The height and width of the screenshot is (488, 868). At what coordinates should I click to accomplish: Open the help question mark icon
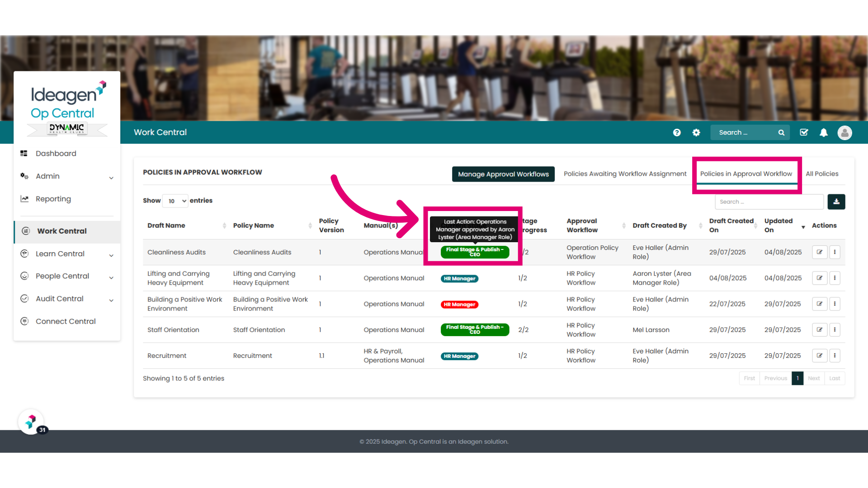(x=677, y=132)
